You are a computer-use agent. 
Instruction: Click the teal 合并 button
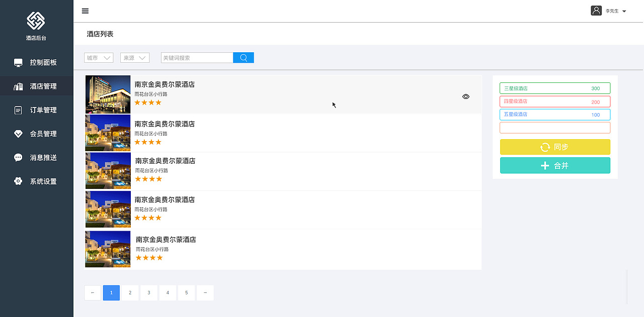point(555,165)
